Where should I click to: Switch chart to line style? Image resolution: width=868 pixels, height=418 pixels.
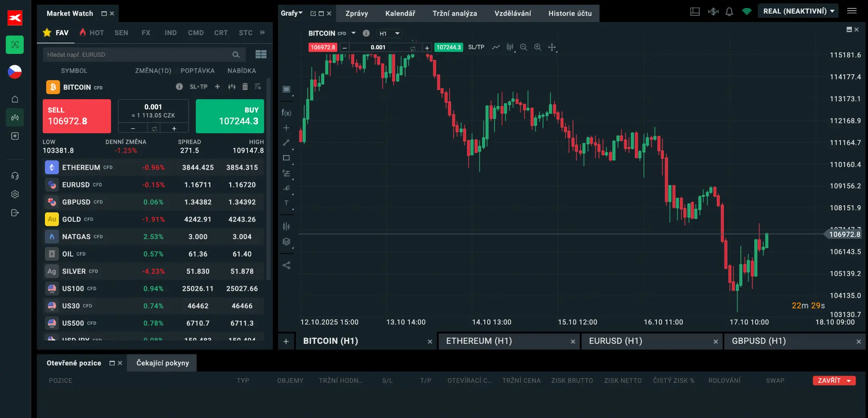[x=496, y=47]
